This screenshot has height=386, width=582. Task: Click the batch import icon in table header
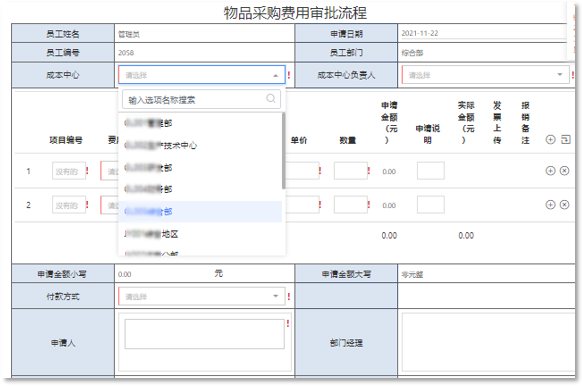[x=566, y=140]
